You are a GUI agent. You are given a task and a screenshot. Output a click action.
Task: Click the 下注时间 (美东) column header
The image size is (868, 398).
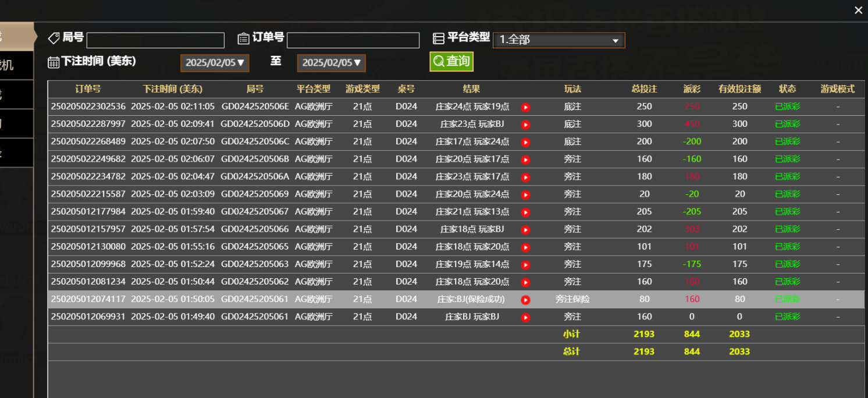pyautogui.click(x=173, y=89)
